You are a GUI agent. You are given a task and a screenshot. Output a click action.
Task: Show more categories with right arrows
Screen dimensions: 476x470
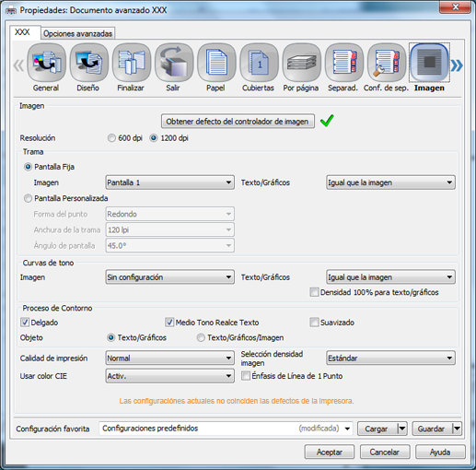click(457, 65)
